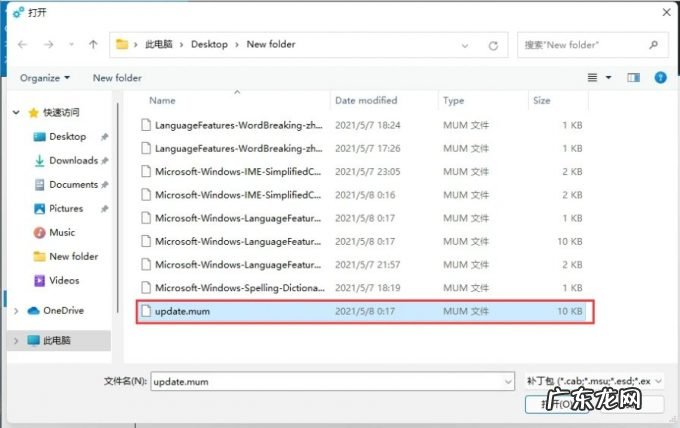Expand the file name dropdown arrow
The height and width of the screenshot is (428, 680).
pos(508,382)
